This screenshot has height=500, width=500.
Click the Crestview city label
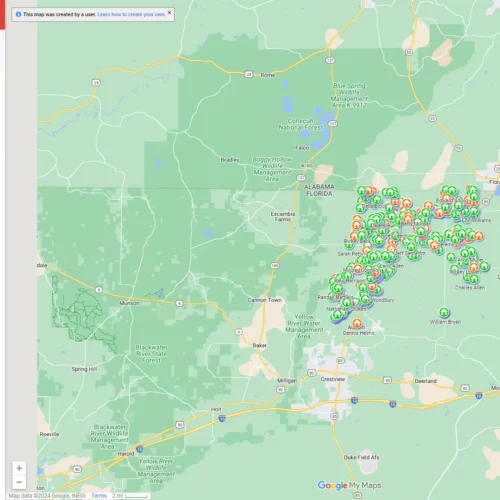click(x=333, y=379)
